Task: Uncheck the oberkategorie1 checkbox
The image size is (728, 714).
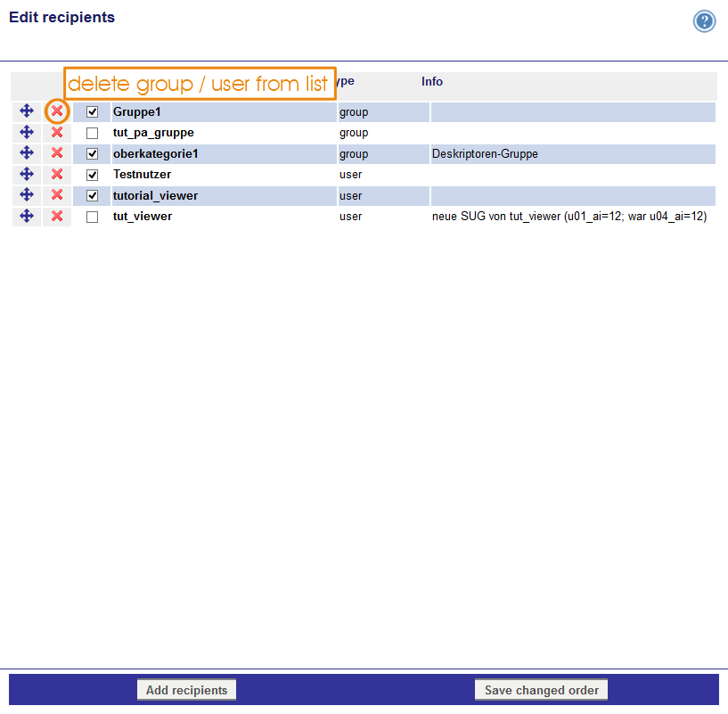Action: pos(93,153)
